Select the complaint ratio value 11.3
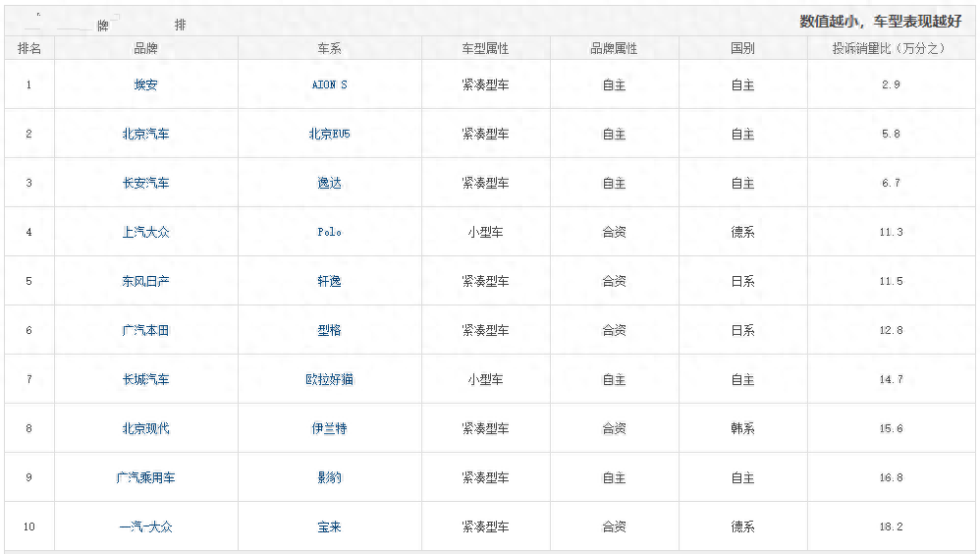Image resolution: width=980 pixels, height=554 pixels. pyautogui.click(x=892, y=232)
